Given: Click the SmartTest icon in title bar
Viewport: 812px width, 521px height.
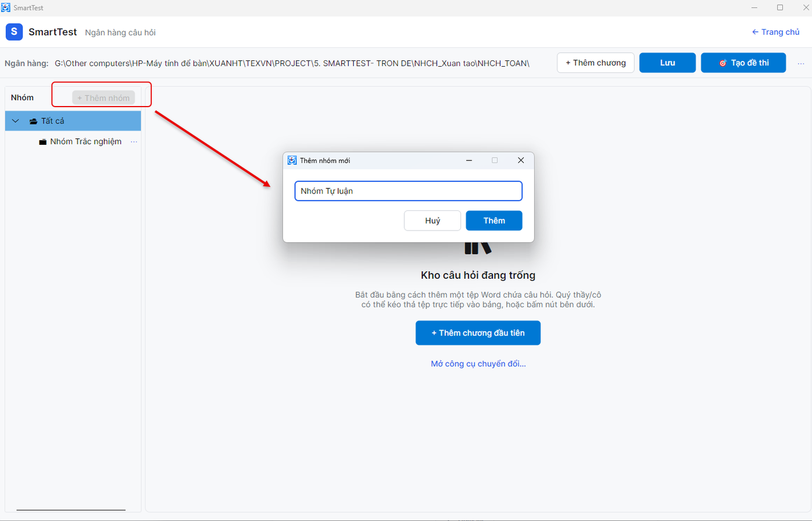Looking at the screenshot, I should pyautogui.click(x=6, y=8).
